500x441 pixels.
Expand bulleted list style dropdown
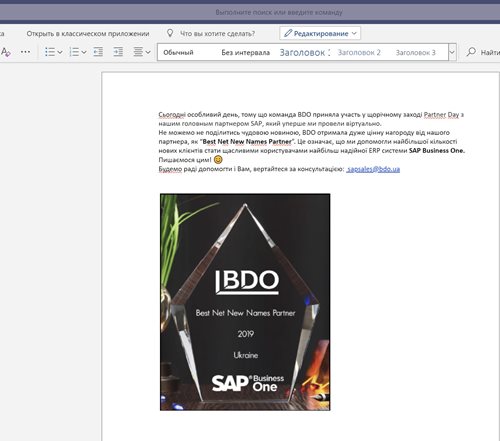60,52
